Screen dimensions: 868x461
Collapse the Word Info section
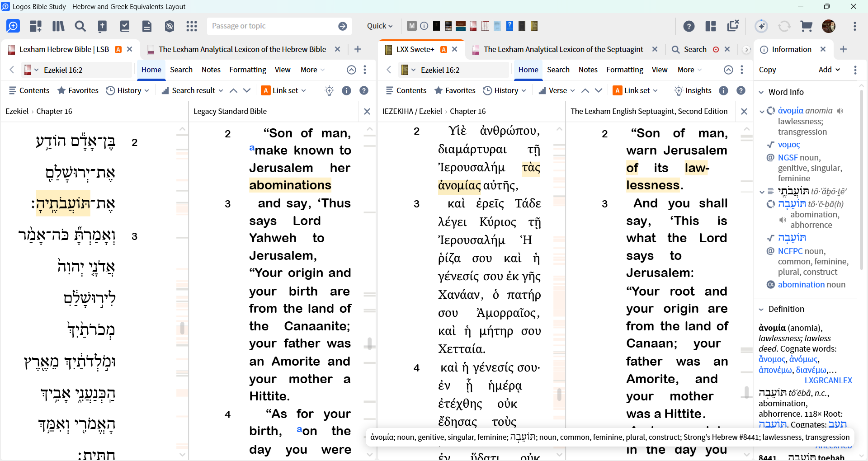[761, 92]
